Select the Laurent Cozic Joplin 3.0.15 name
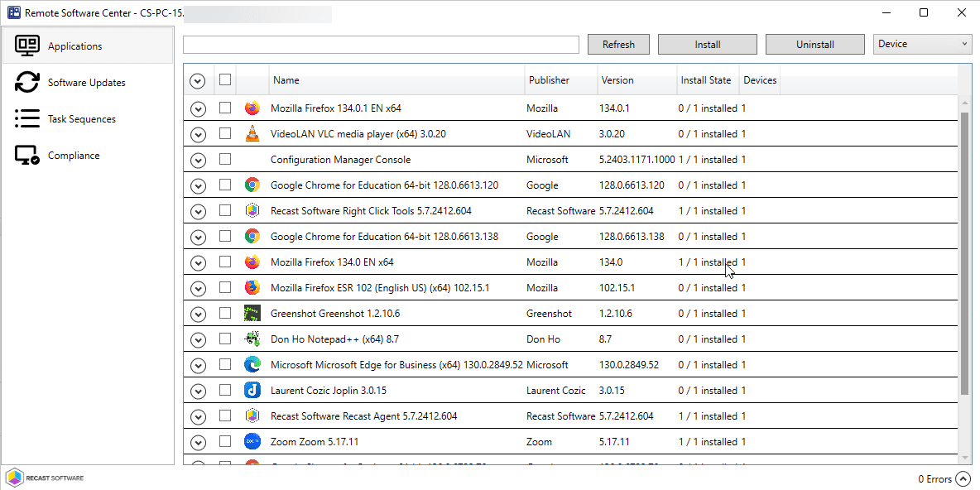The height and width of the screenshot is (490, 980). 328,390
